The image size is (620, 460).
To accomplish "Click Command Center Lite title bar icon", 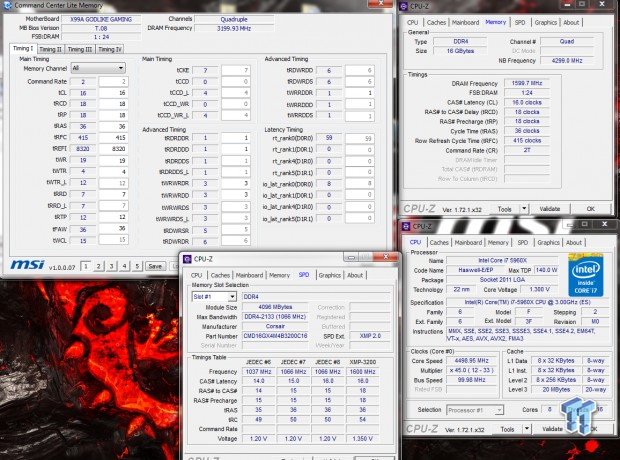I will click(x=7, y=6).
